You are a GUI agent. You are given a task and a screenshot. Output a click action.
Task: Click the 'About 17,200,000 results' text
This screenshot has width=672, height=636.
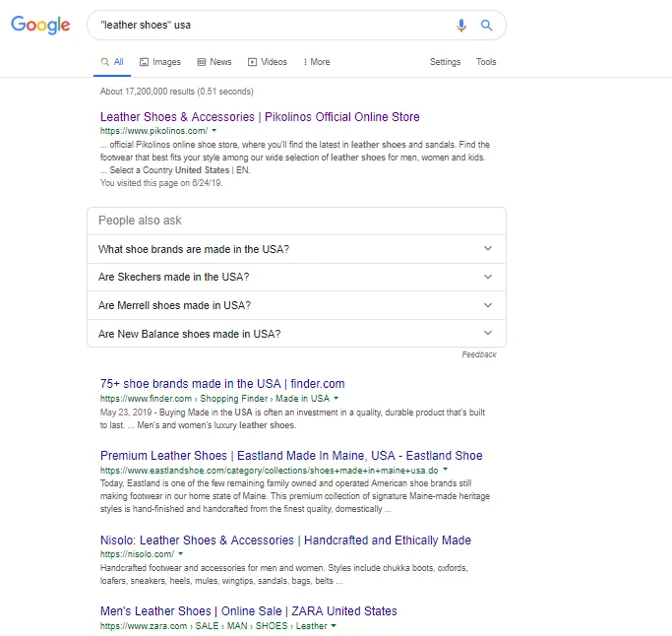point(176,92)
